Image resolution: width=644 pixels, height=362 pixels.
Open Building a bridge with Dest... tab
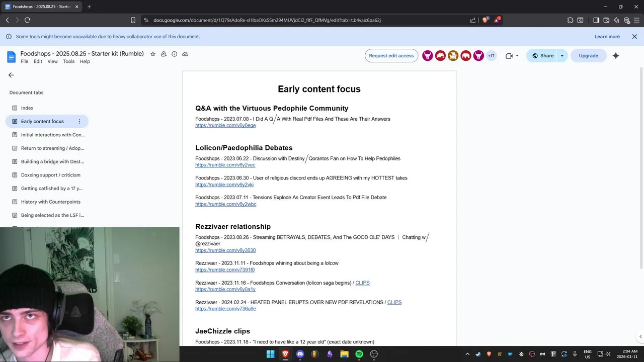coord(47,161)
